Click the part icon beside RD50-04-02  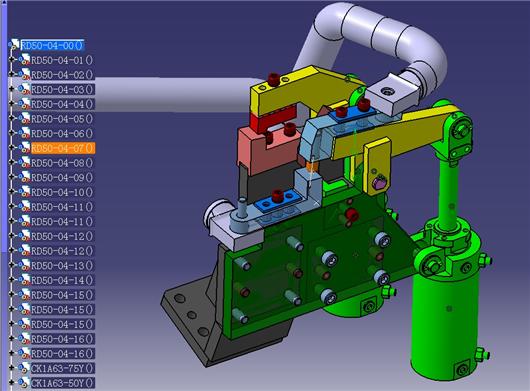coord(24,74)
